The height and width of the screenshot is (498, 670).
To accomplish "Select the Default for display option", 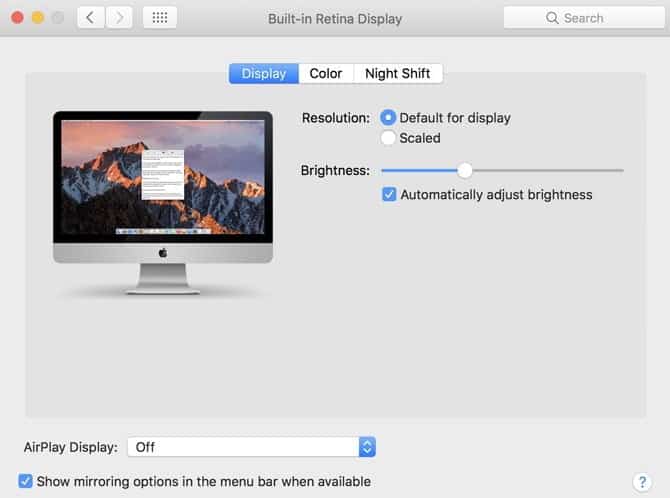I will [x=389, y=118].
